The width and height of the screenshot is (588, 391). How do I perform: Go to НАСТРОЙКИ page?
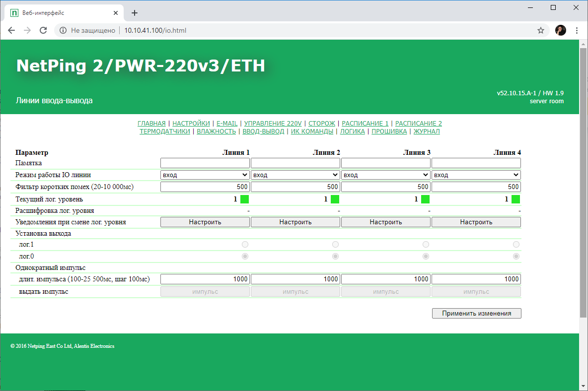tap(191, 123)
